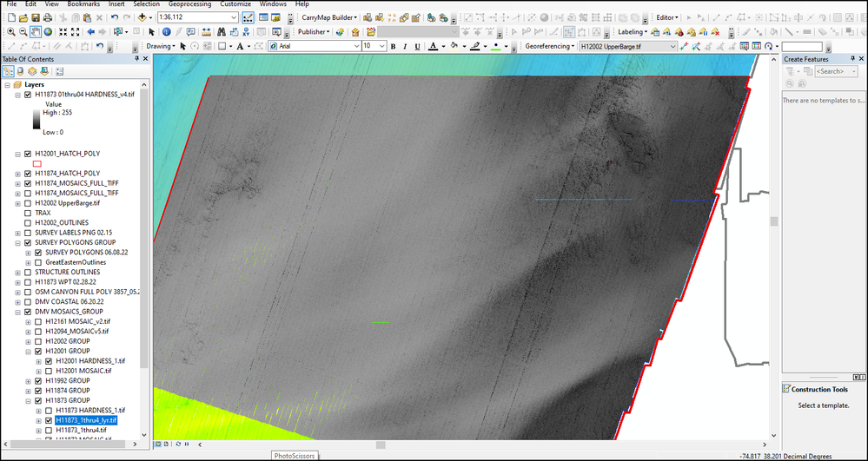This screenshot has height=461, width=868.
Task: Click the Zoom In magnifier tool
Action: click(10, 32)
